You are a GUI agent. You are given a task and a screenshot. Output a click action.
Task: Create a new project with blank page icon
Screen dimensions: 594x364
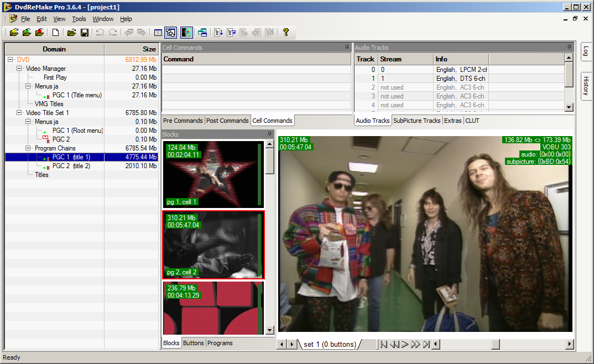coord(56,33)
